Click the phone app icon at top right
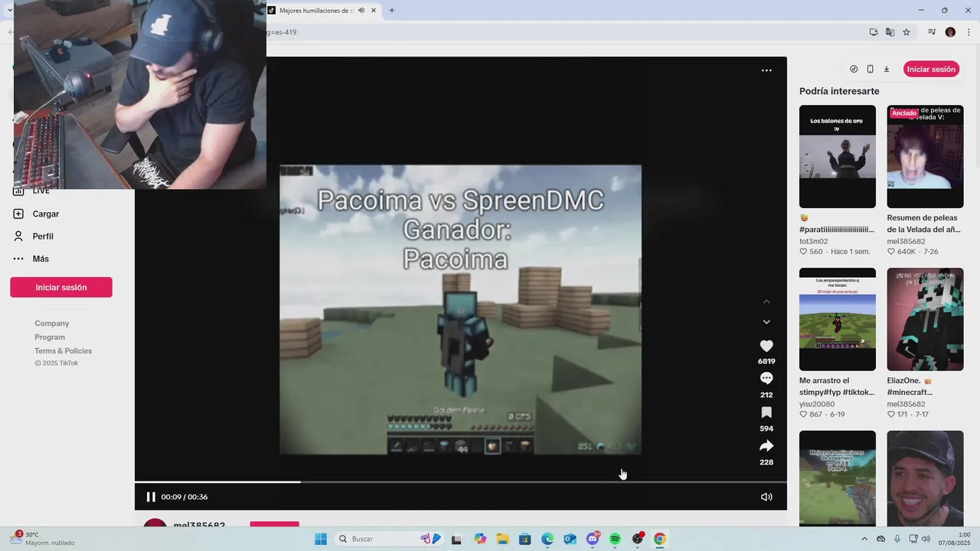 coord(870,69)
